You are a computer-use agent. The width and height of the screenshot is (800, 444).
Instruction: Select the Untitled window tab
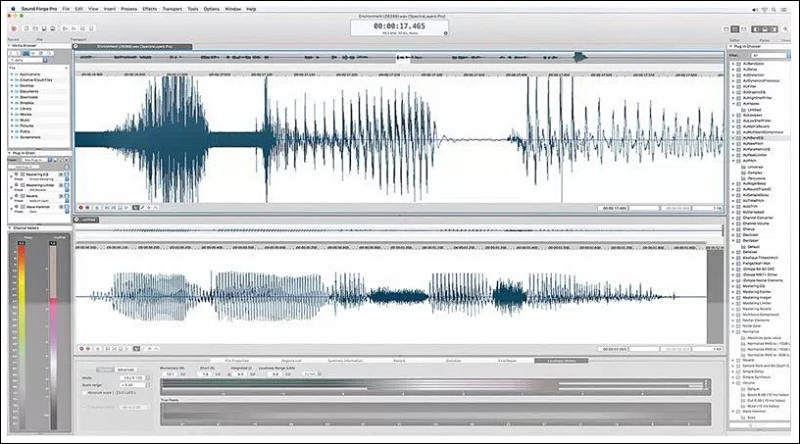(x=86, y=220)
